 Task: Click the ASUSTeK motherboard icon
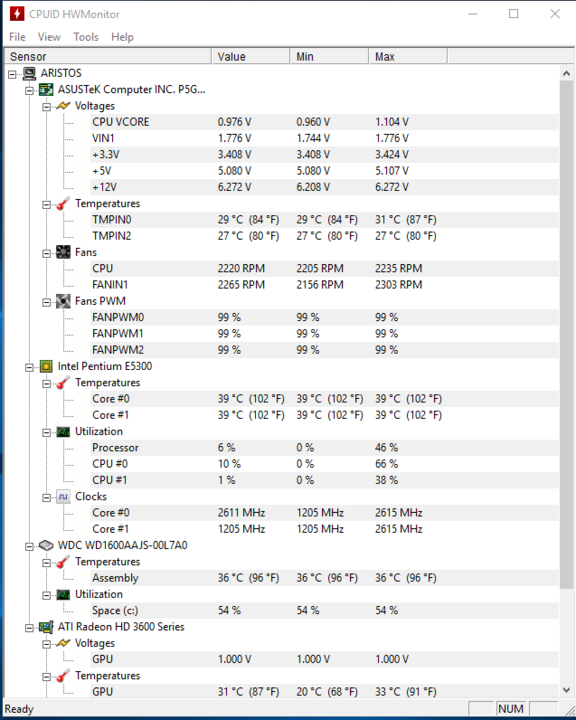pos(46,90)
